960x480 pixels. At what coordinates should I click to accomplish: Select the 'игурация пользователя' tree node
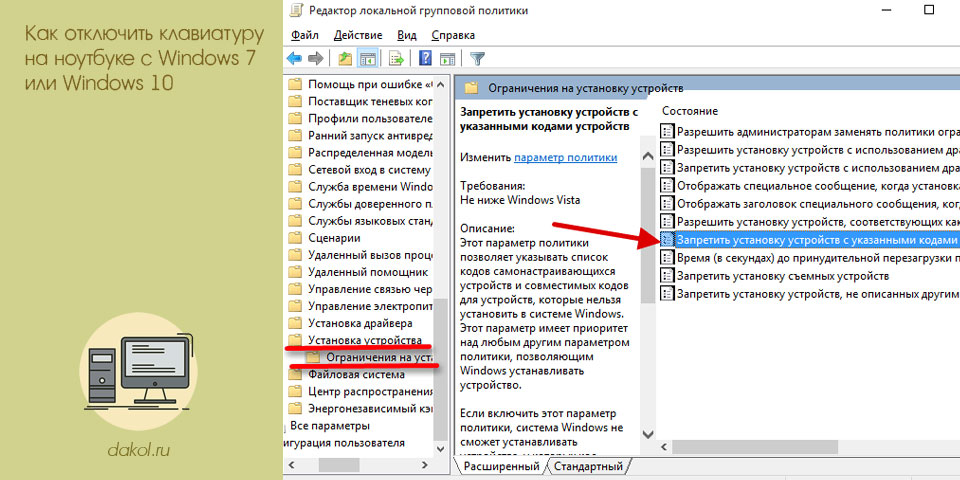[x=344, y=443]
